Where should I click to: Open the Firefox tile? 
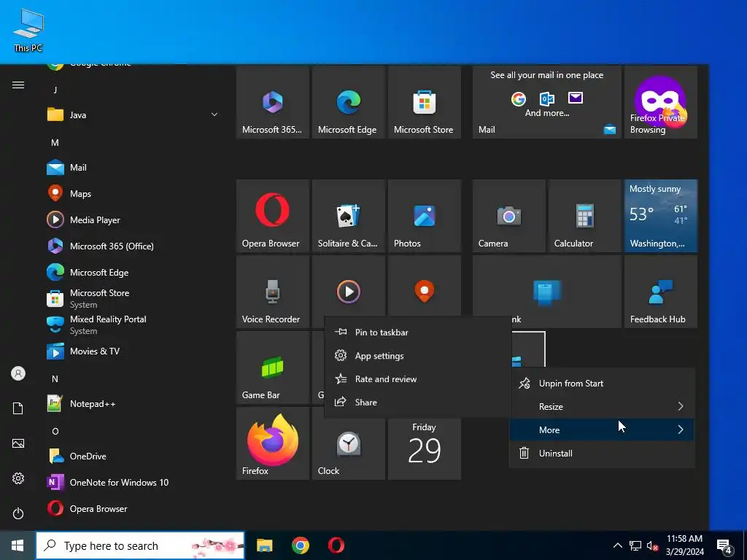coord(273,443)
